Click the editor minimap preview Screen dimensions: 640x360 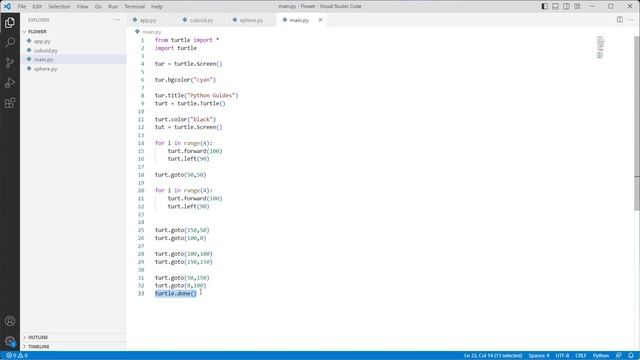(600, 47)
